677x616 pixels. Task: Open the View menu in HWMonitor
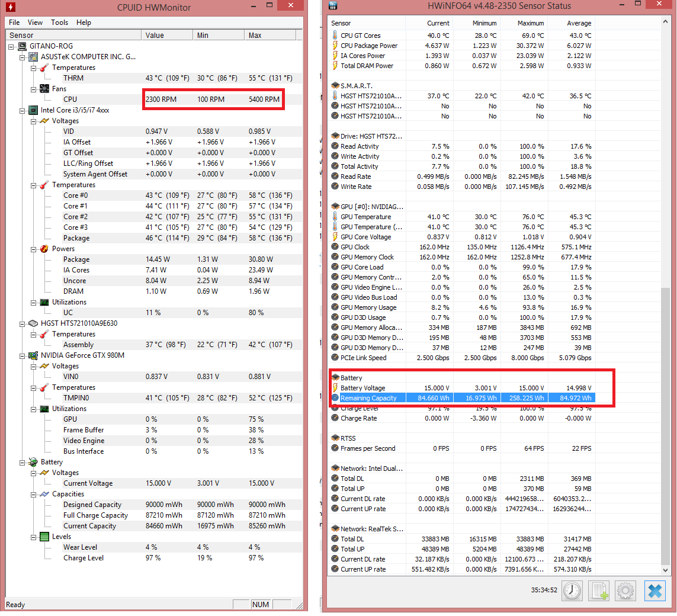coord(35,23)
